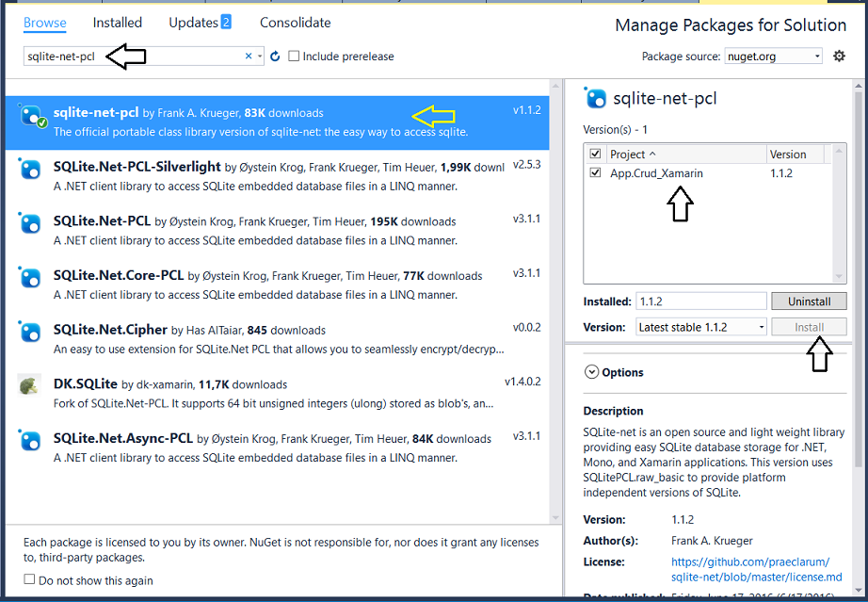Image resolution: width=868 pixels, height=602 pixels.
Task: Click the updates count badge showing 2
Action: tap(226, 23)
